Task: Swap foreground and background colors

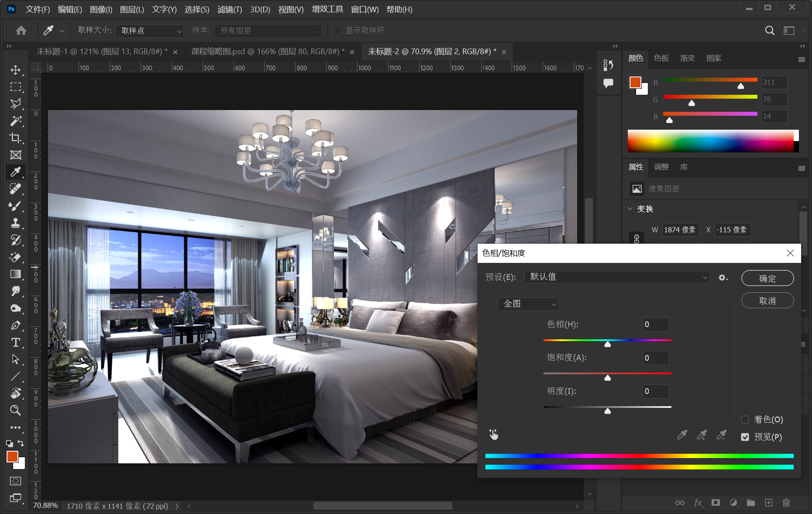Action: (x=21, y=443)
